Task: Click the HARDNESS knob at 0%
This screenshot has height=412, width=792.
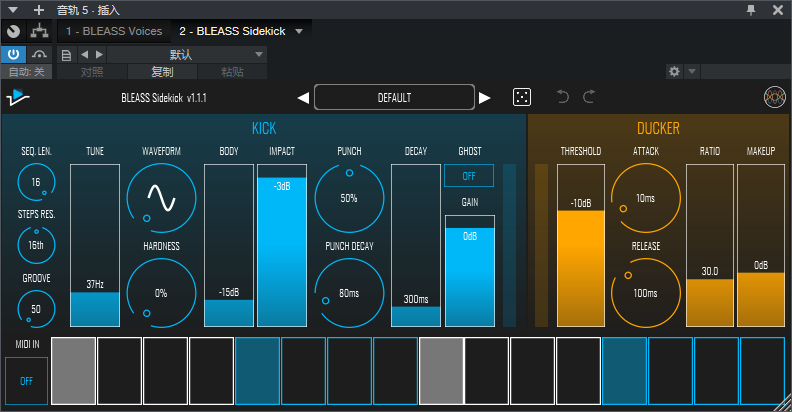Action: coord(161,293)
